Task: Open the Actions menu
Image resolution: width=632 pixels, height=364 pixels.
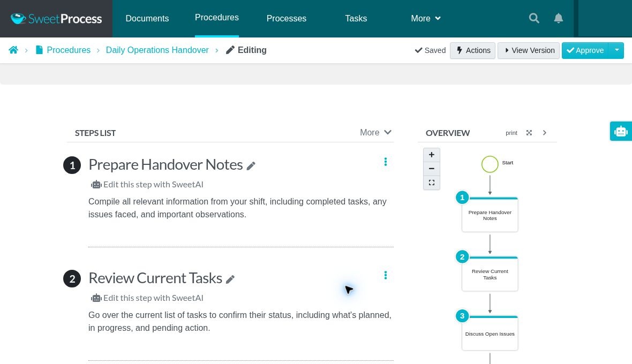Action: coord(473,50)
